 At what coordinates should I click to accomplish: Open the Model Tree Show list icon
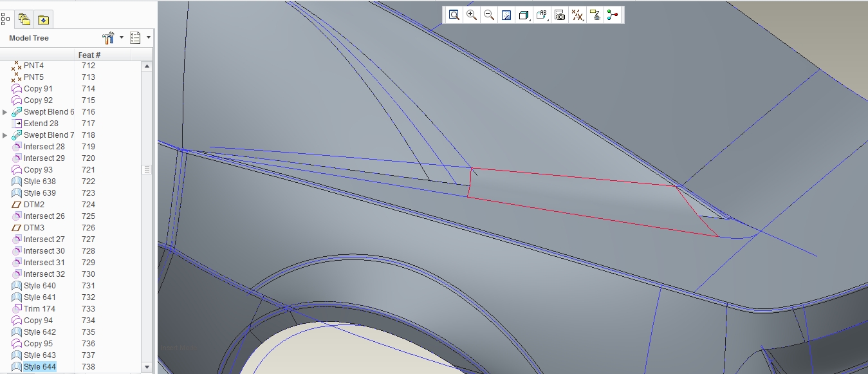(x=135, y=38)
